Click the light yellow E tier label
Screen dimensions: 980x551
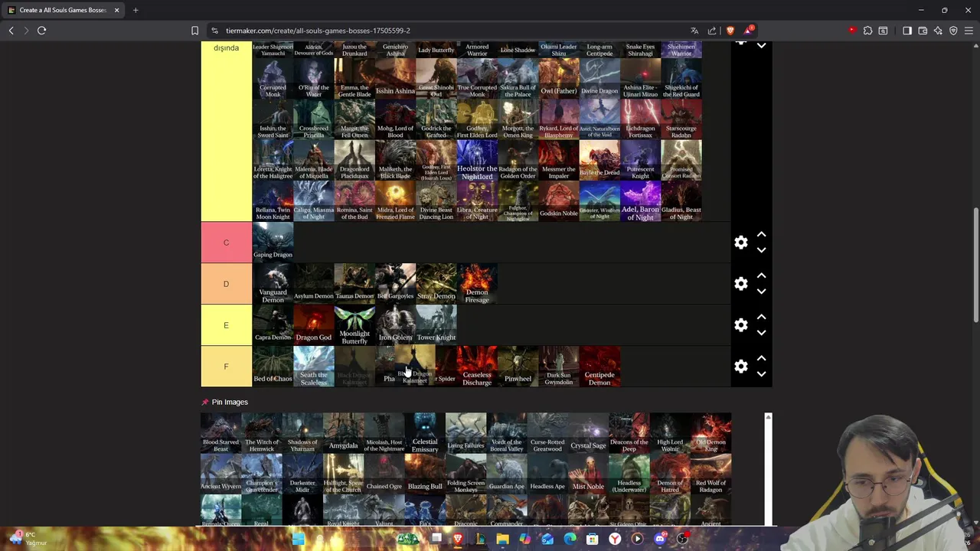(226, 325)
